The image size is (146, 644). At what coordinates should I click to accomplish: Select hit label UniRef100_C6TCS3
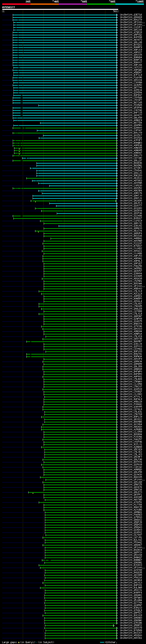131,67
